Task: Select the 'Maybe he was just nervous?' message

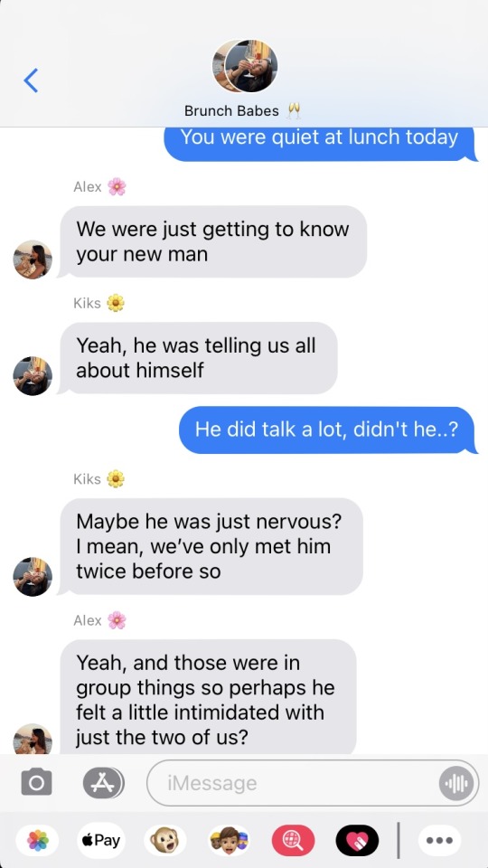Action: (x=211, y=546)
